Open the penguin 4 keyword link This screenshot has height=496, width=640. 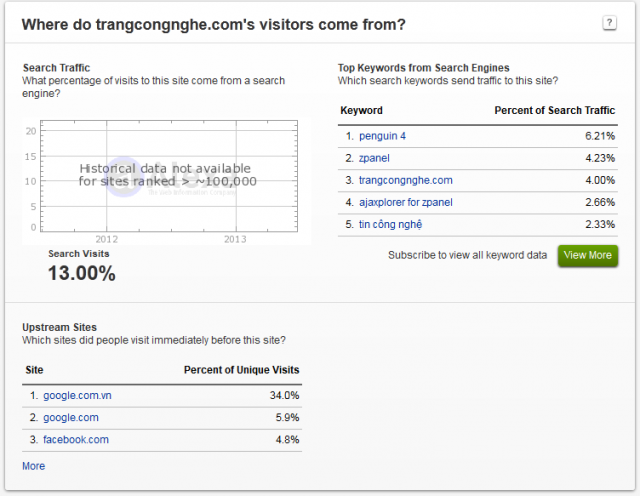(384, 135)
